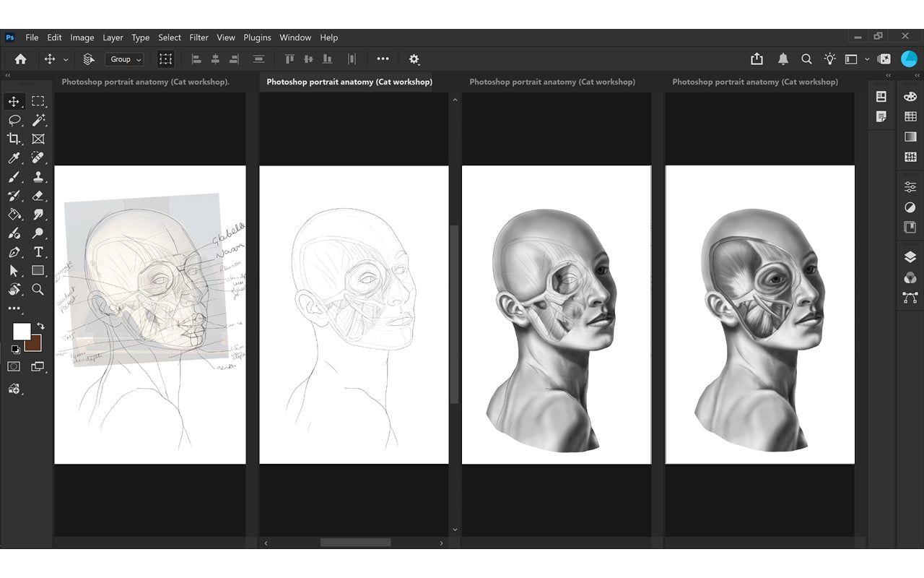The image size is (924, 578).
Task: Open the Discover lightbulb icon
Action: pos(830,59)
